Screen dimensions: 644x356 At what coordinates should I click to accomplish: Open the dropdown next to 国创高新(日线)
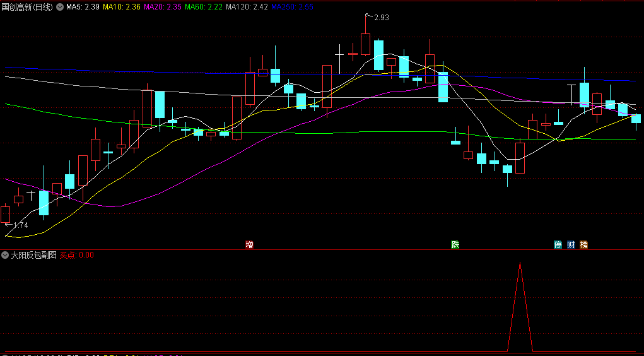(60, 7)
